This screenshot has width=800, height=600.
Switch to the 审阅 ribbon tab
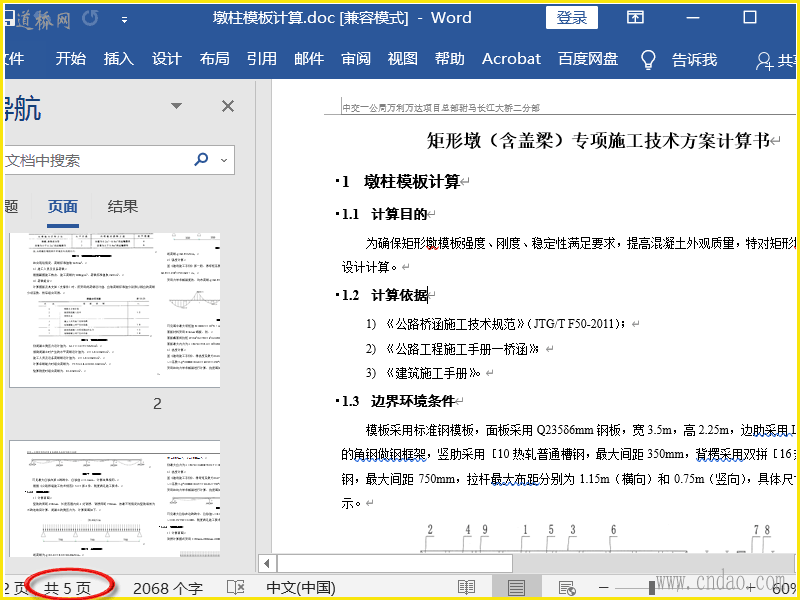(x=356, y=59)
